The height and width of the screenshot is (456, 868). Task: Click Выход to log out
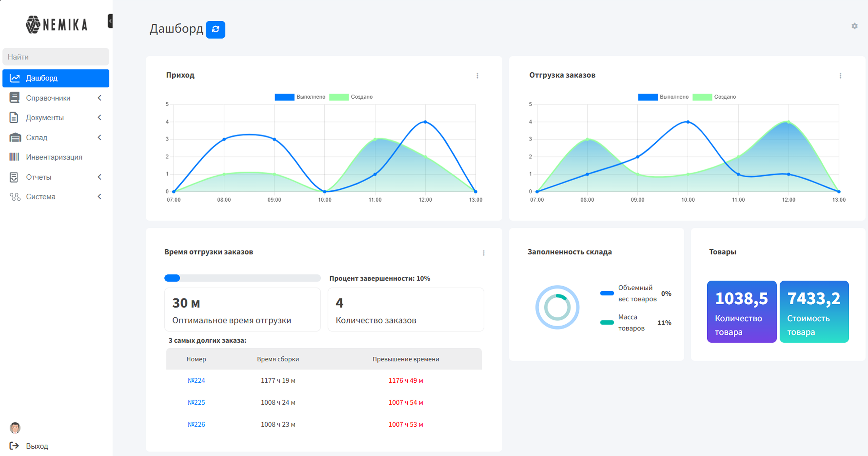click(37, 446)
